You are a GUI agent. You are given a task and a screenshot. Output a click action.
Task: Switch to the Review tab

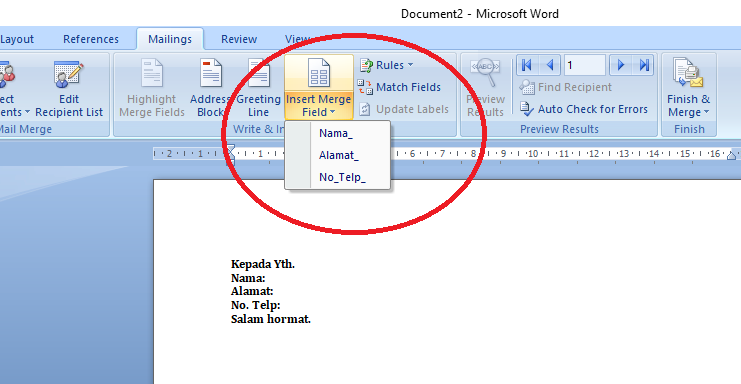point(239,39)
